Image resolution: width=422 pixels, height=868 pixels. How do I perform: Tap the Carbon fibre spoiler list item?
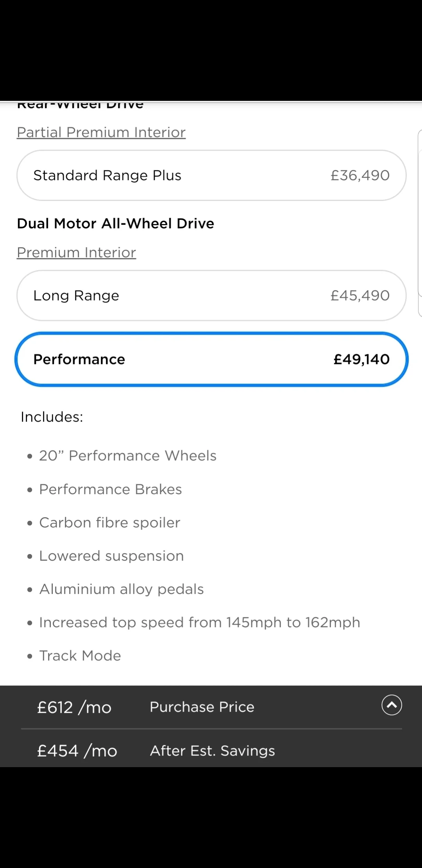(x=109, y=522)
